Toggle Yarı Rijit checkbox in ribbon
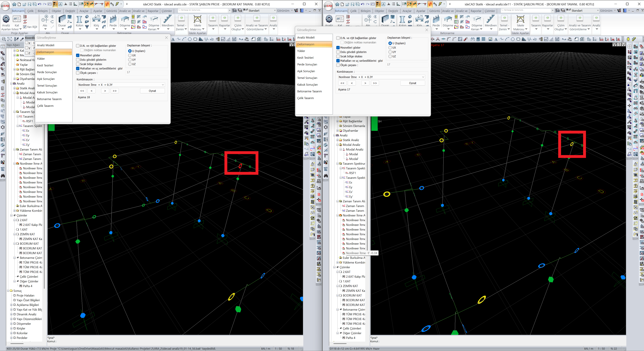The height and width of the screenshot is (351, 644). coord(25,27)
